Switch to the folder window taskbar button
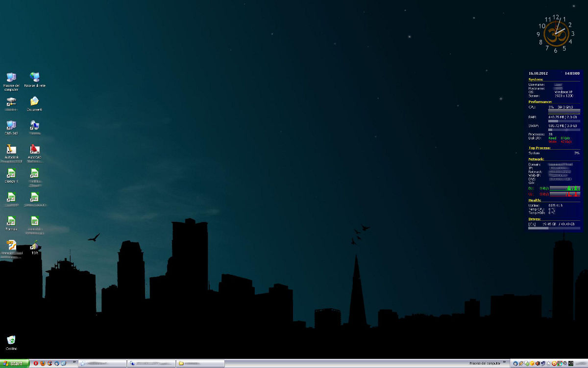The image size is (588, 368). [x=200, y=364]
